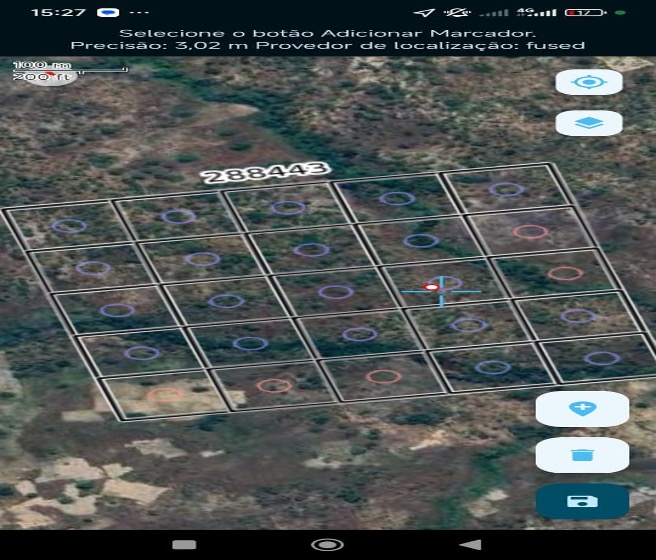Tap the pink circle in bottom-left grid cell
The height and width of the screenshot is (560, 656).
pyautogui.click(x=165, y=394)
